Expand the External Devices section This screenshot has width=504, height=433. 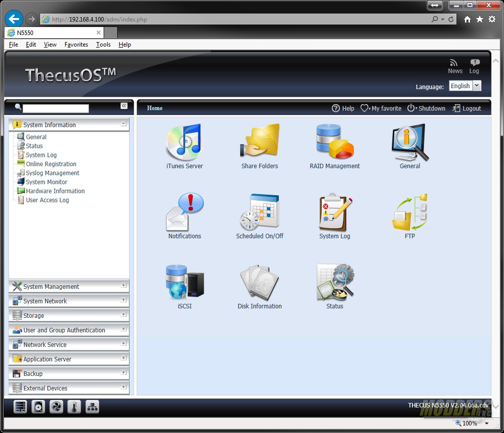[x=124, y=387]
